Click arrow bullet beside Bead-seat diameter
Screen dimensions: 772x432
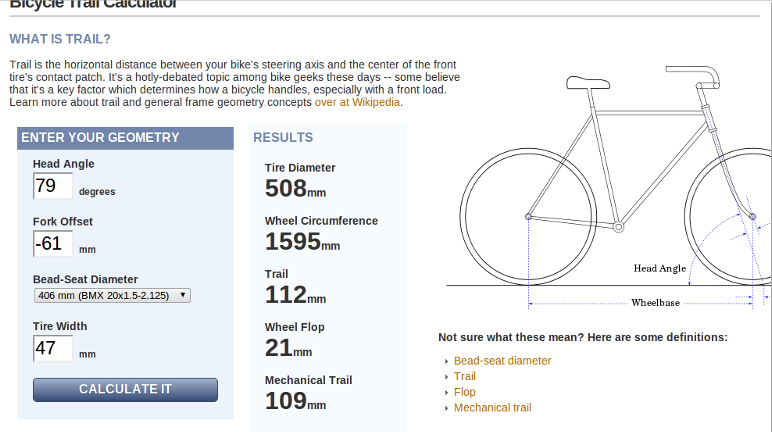pyautogui.click(x=446, y=362)
